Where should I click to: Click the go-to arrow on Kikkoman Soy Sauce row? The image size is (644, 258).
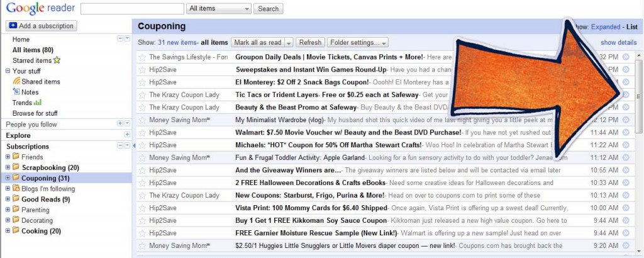(626, 221)
